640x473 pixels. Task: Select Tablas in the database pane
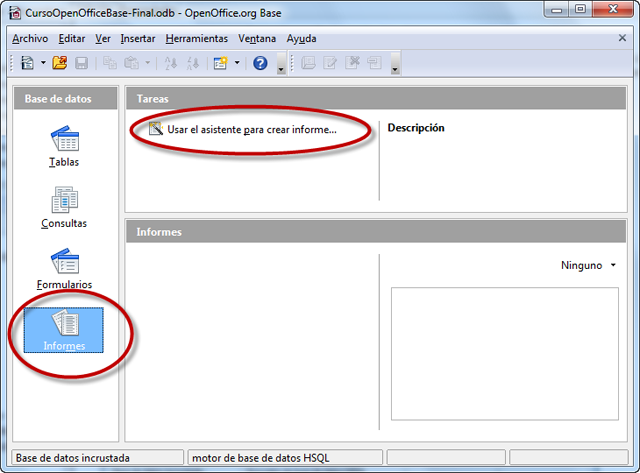(x=64, y=147)
